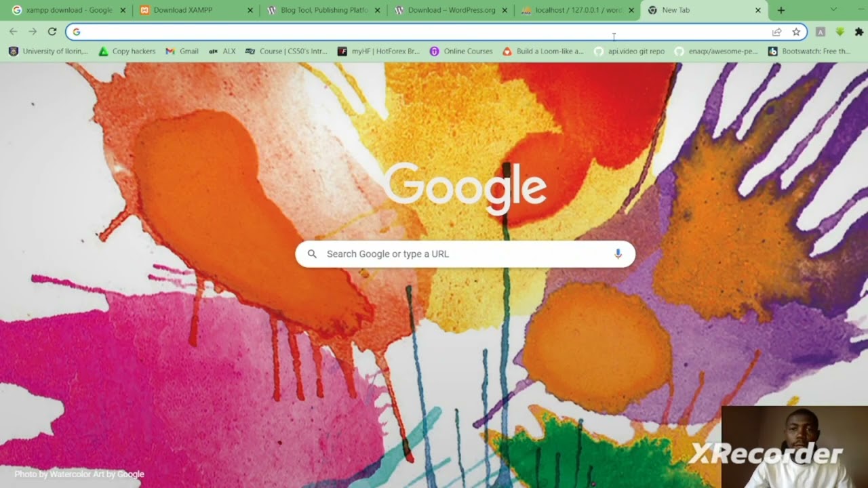Open the Online Courses bookmark

click(461, 52)
